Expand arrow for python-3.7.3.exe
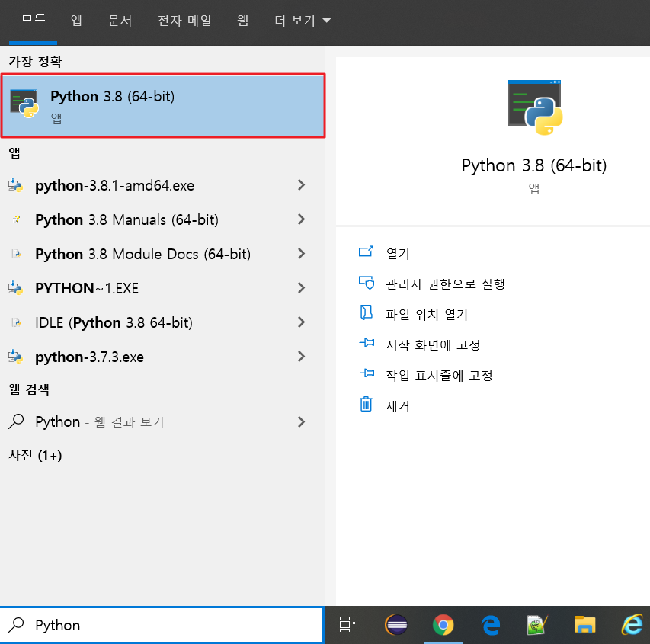This screenshot has height=644, width=650. (x=301, y=357)
